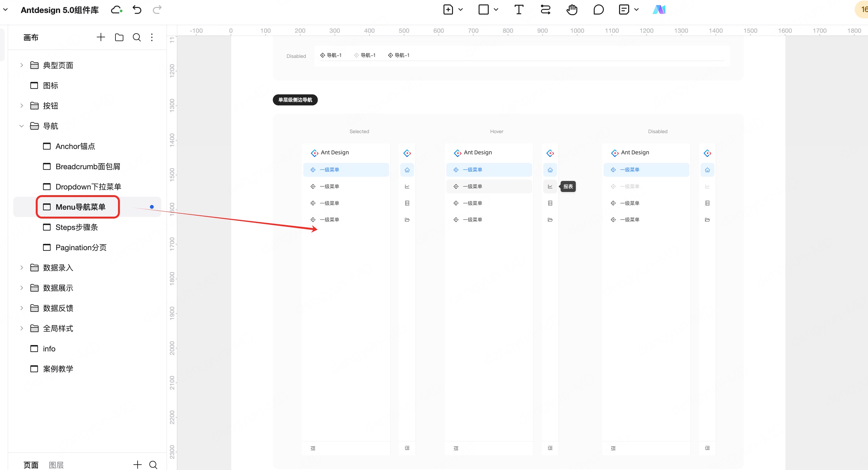Select the insert frame tool
Screen dimensions: 868x470
point(448,9)
